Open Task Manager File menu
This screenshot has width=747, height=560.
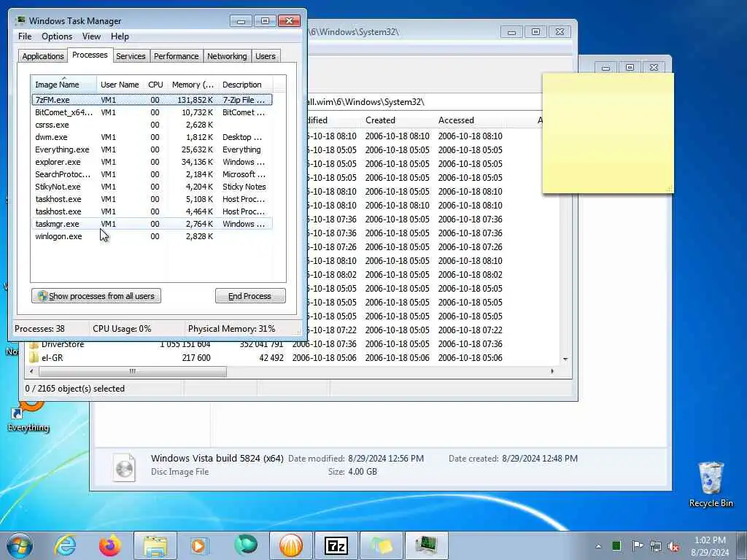click(x=25, y=36)
